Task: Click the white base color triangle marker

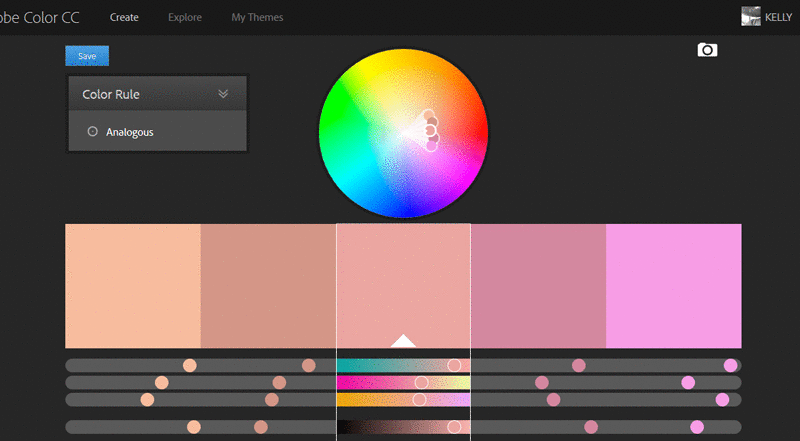Action: 403,341
